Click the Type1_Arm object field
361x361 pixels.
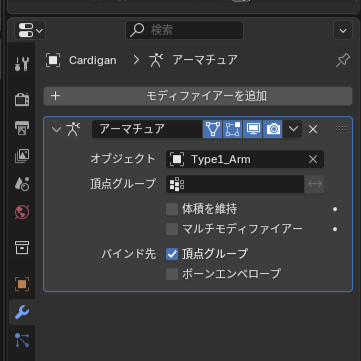[236, 159]
